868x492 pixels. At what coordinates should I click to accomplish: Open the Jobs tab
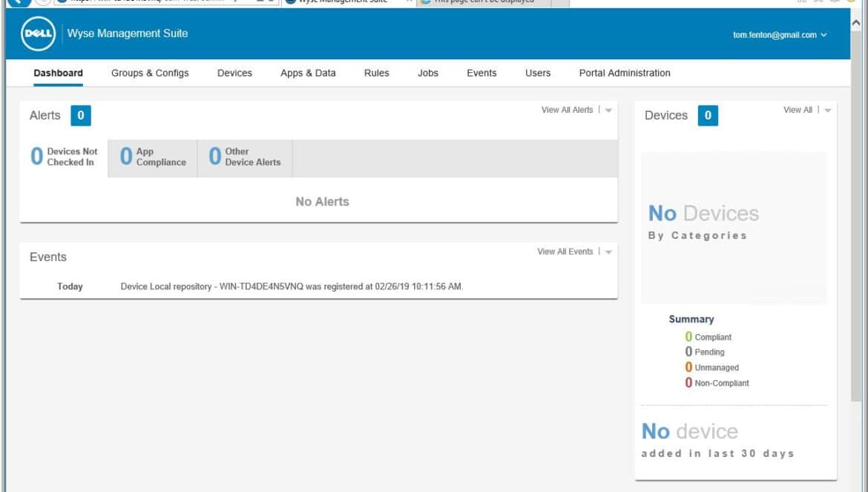pyautogui.click(x=428, y=73)
